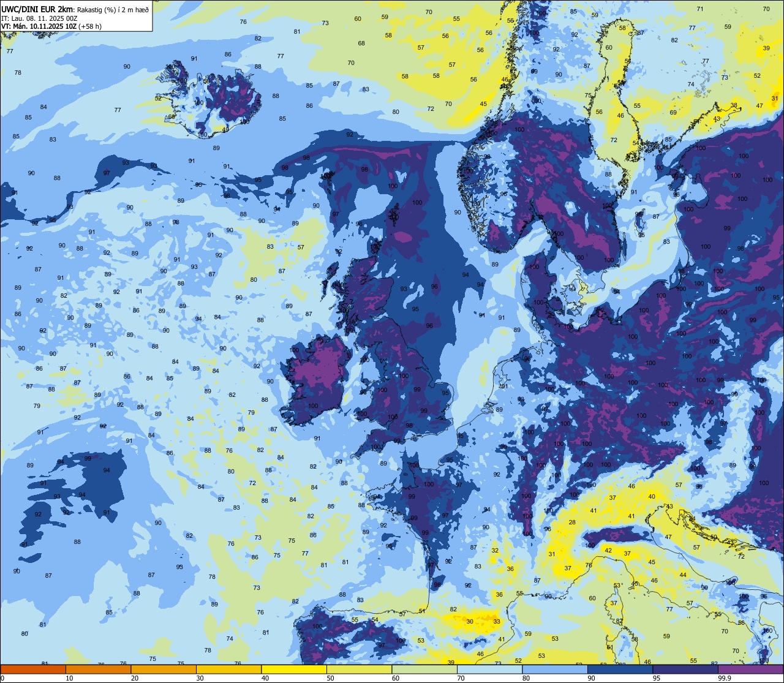
Task: Click the dark orange 0–10 legend swatch
Action: tap(33, 669)
